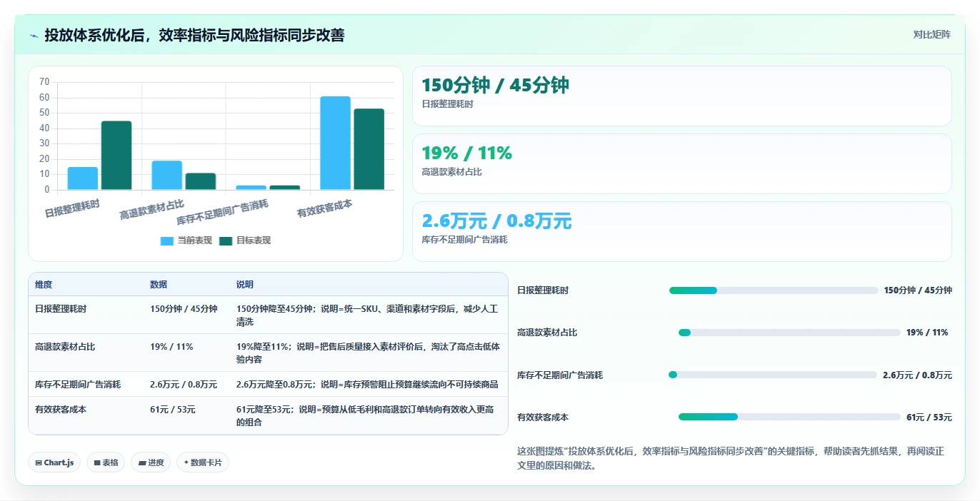Click the dark green 目标表现 legend swatch

(226, 241)
